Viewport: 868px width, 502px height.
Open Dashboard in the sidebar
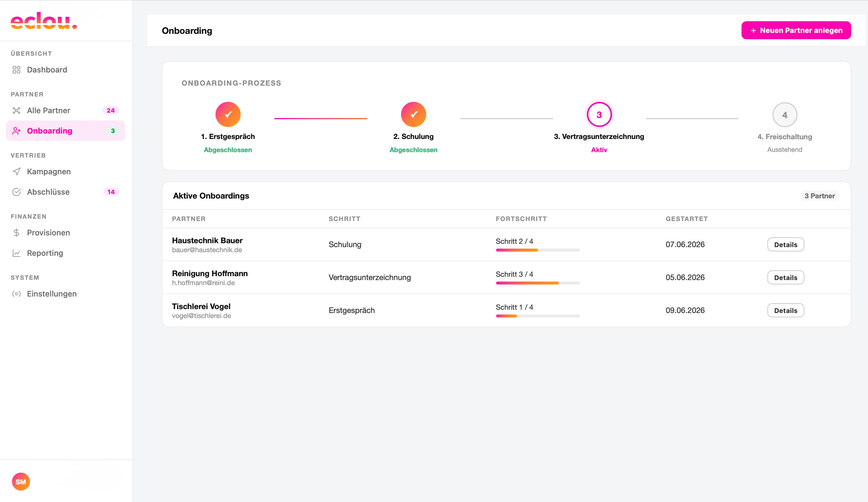click(x=65, y=70)
